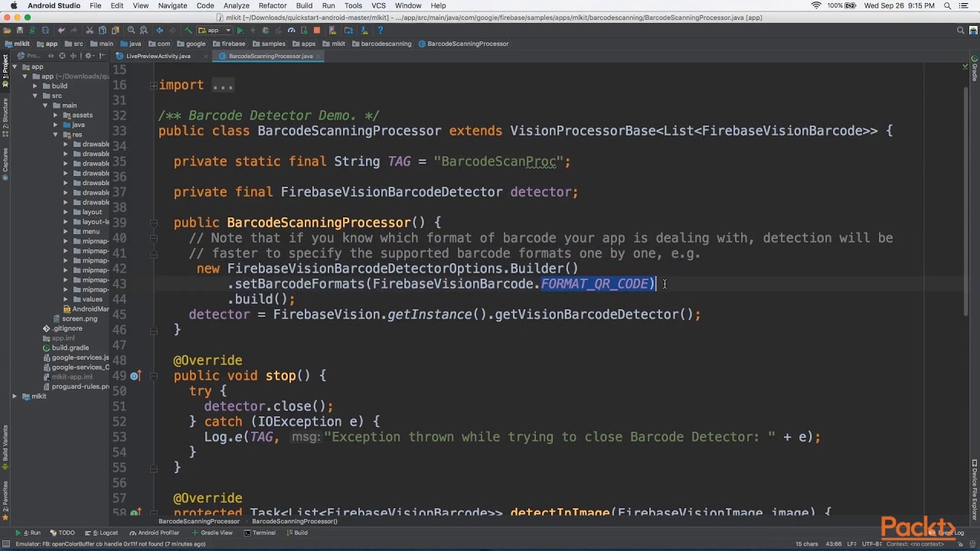The height and width of the screenshot is (551, 980).
Task: Click the Collapse All icon in Project panel
Action: [73, 56]
